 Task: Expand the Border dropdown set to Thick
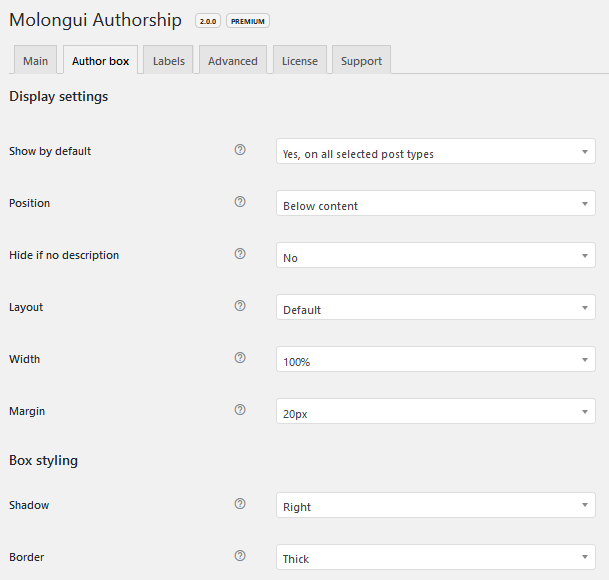coord(435,558)
